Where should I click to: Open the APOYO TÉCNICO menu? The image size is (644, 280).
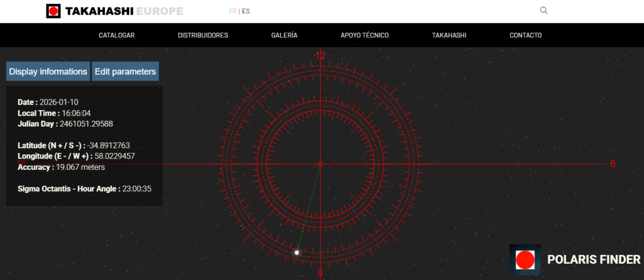point(365,35)
